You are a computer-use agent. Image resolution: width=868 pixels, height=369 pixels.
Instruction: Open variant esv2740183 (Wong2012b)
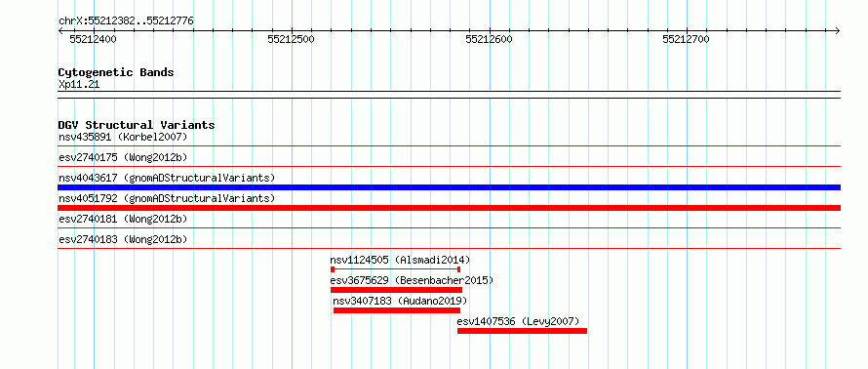(x=123, y=239)
